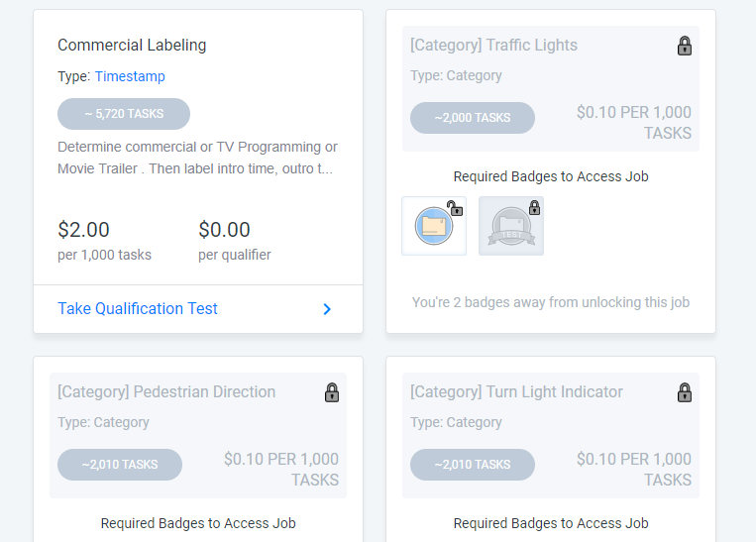Open the [Category] Pedestrian Direction job title
This screenshot has width=756, height=542.
166,392
